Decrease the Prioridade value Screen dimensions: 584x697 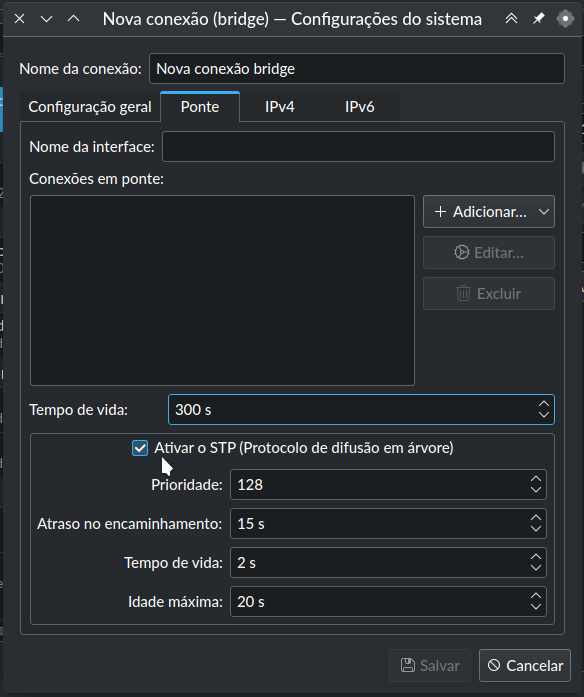coord(536,489)
